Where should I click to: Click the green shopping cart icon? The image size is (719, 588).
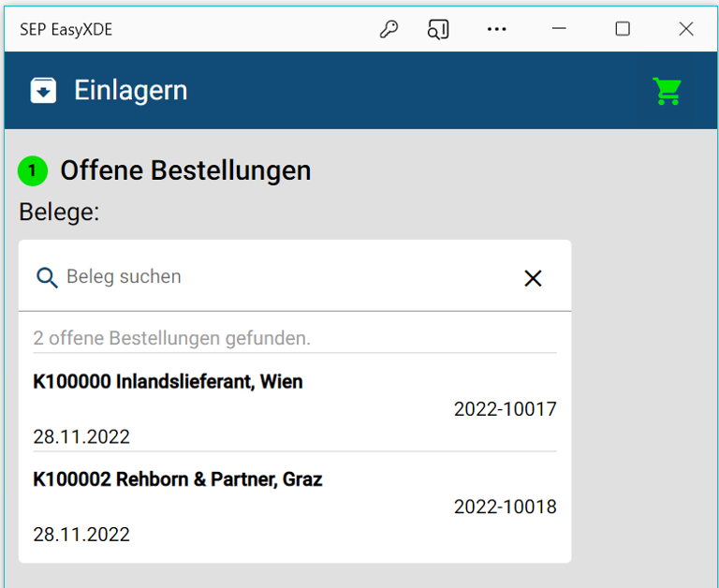tap(667, 91)
